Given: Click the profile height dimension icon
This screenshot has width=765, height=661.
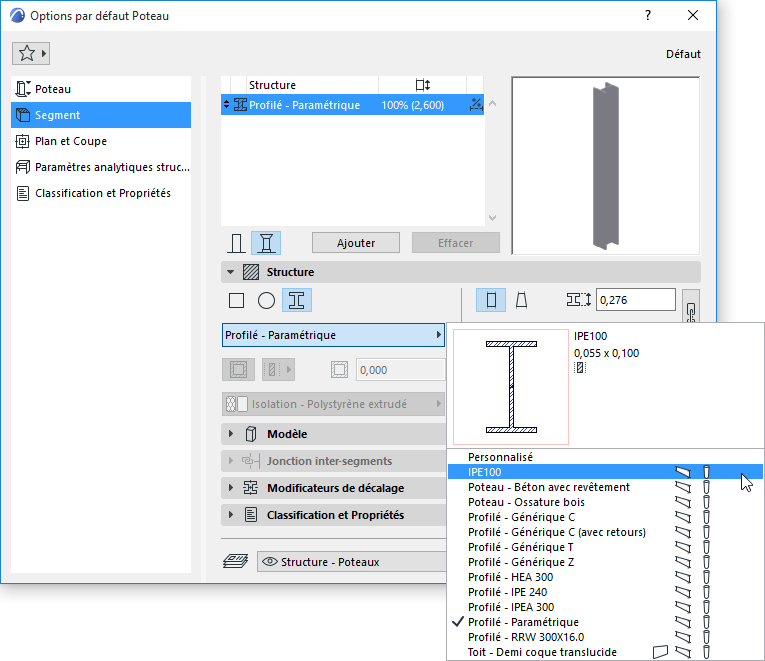Looking at the screenshot, I should point(579,300).
